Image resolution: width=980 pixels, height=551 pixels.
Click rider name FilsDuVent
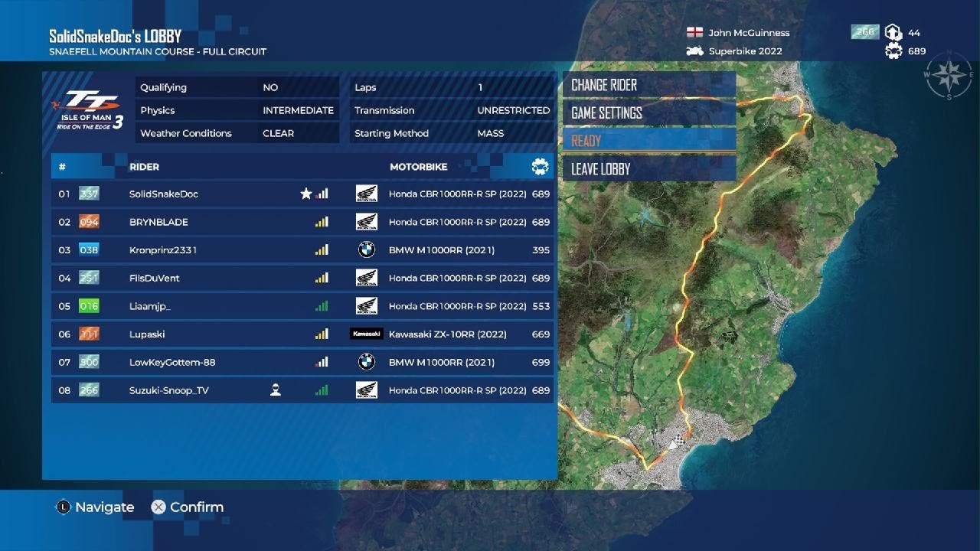pos(155,278)
